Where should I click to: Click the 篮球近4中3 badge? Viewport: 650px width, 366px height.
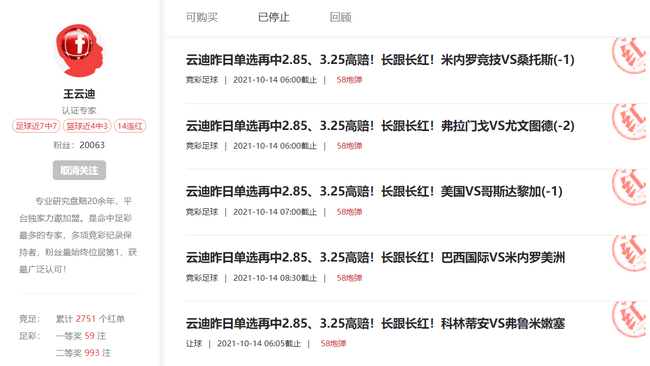click(x=87, y=126)
